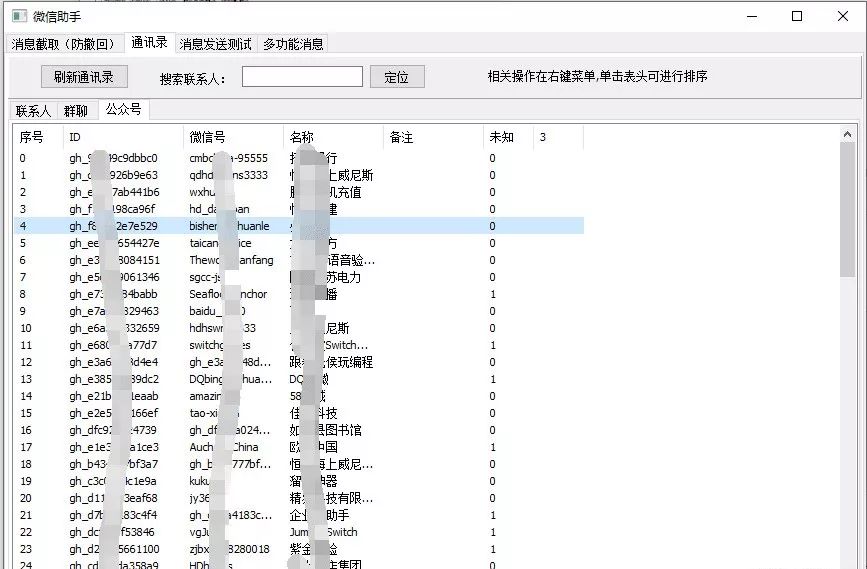867x569 pixels.
Task: Sort by the 备注 column header
Action: point(434,137)
